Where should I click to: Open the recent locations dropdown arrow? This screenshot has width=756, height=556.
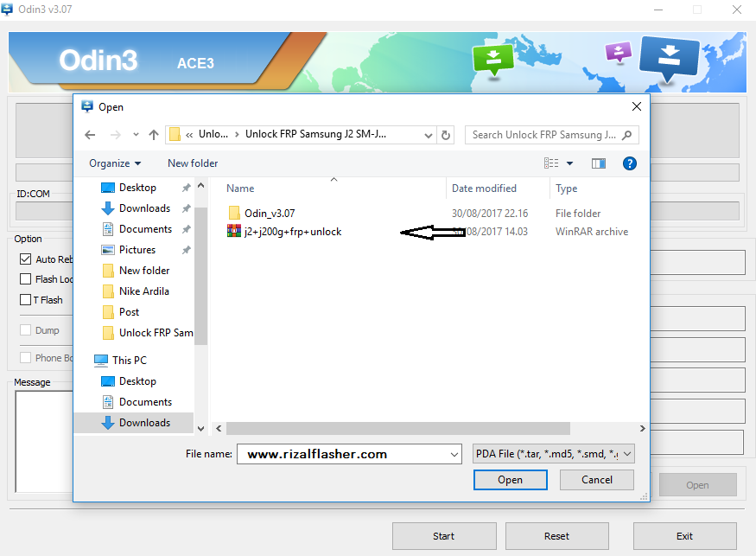[x=136, y=135]
